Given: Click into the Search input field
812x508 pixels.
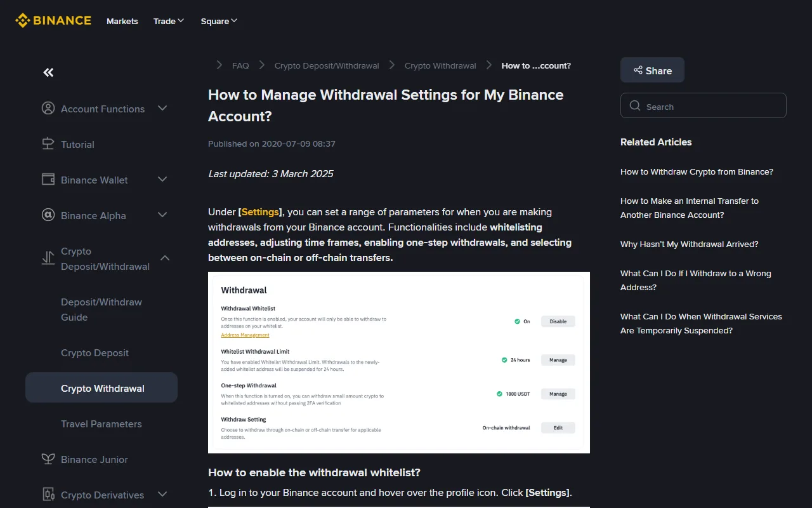Looking at the screenshot, I should coord(704,106).
